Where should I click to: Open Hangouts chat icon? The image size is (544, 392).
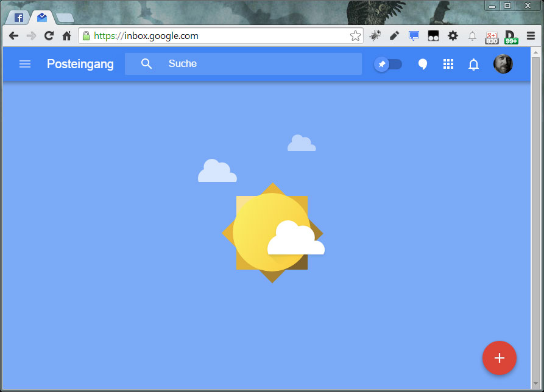[423, 64]
